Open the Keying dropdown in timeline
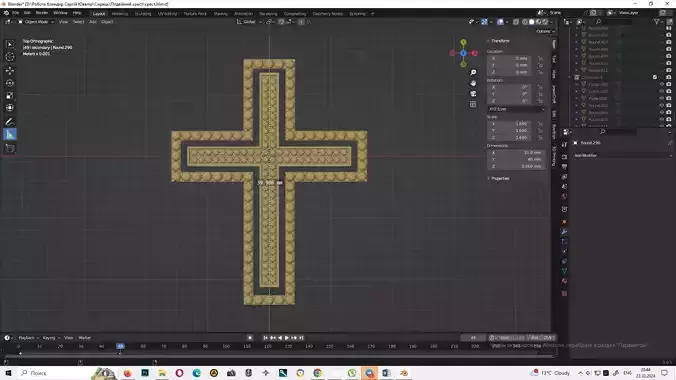Screen dimensions: 676x380 (51, 338)
